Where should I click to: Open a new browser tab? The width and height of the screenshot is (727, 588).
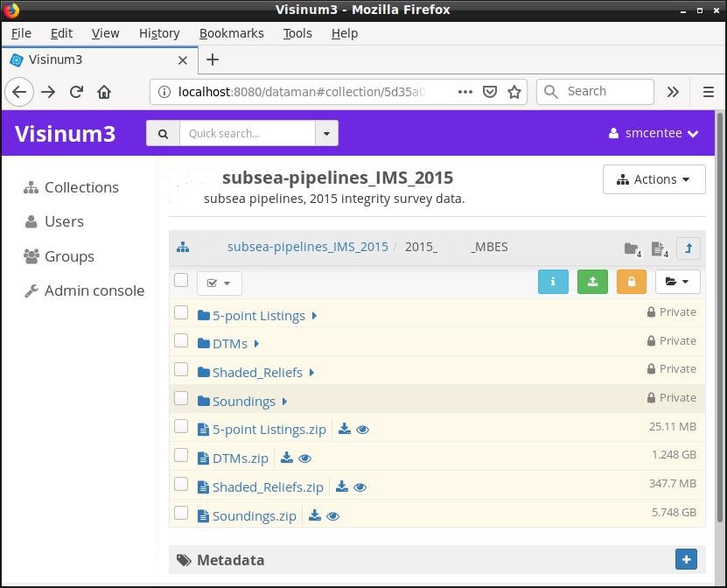click(x=213, y=59)
